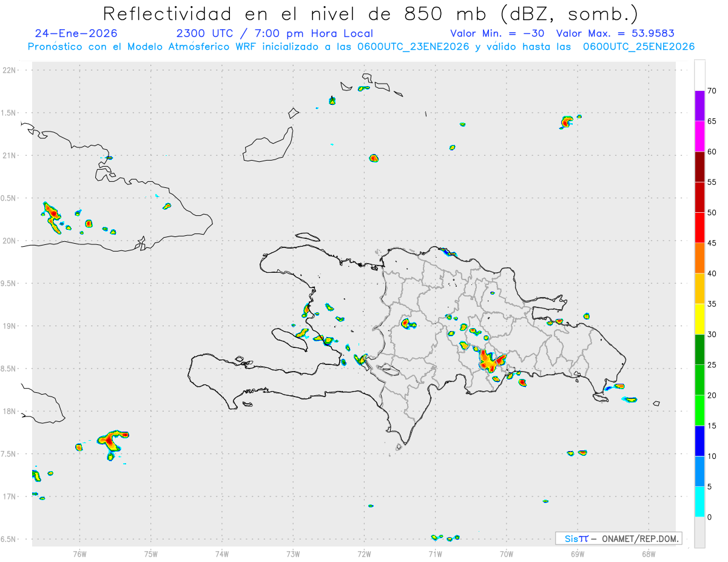Click the '76W' longitude label

[x=79, y=554]
